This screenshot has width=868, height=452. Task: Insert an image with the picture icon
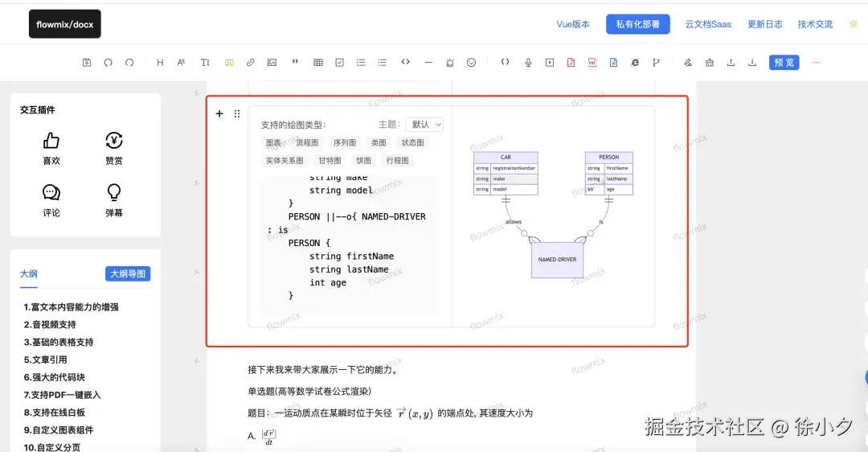[272, 63]
